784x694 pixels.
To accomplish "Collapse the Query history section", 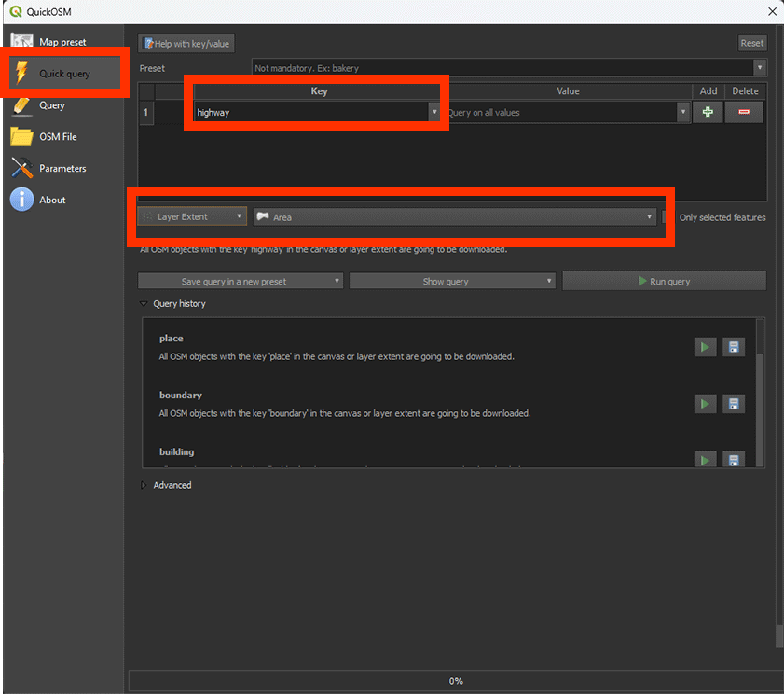I will (x=144, y=304).
